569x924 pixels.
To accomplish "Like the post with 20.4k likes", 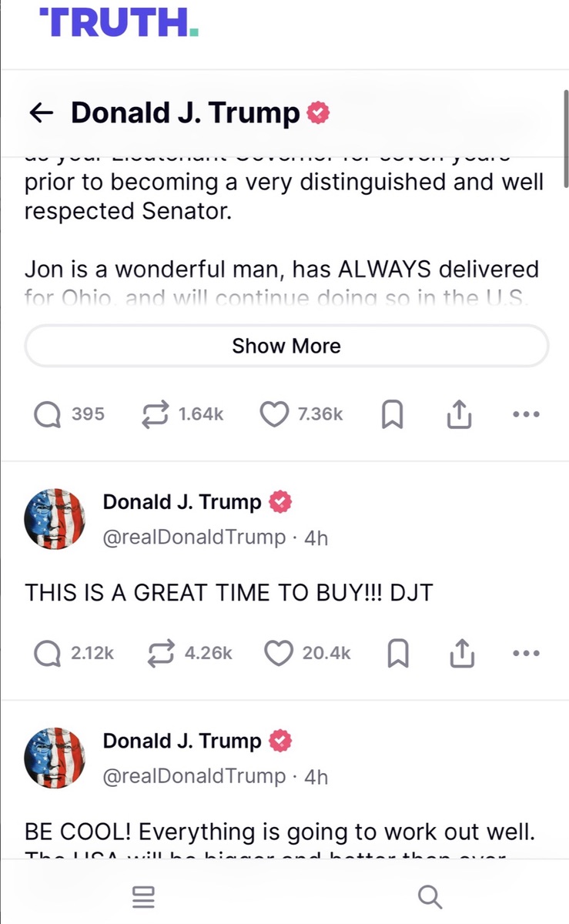I will point(277,653).
